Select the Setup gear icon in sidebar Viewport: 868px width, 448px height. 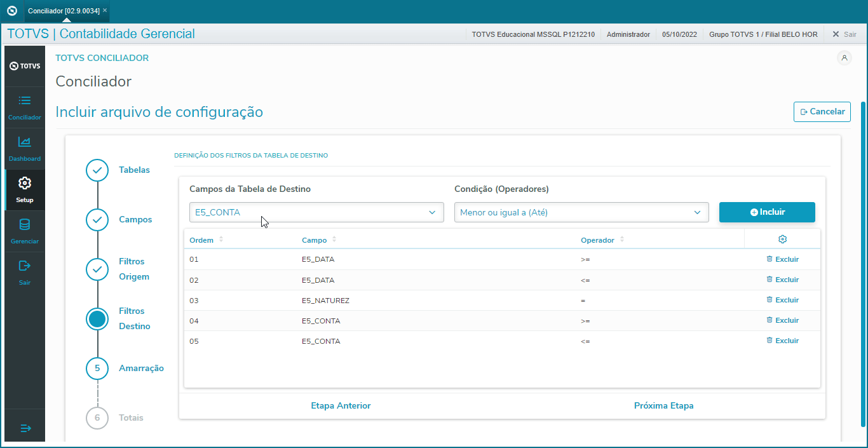(x=25, y=183)
